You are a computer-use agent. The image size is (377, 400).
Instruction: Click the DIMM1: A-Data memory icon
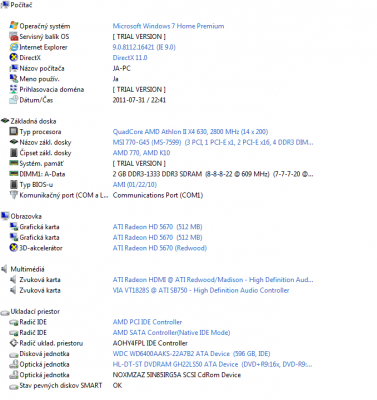[13, 174]
